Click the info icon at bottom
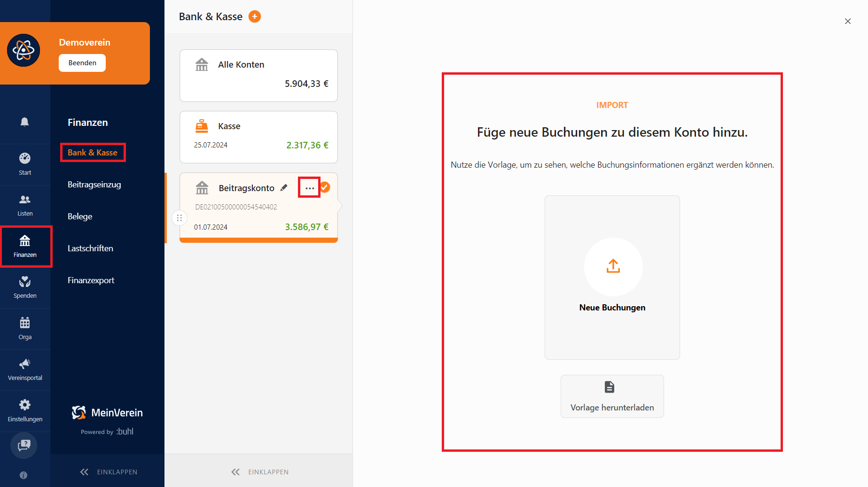Image resolution: width=868 pixels, height=487 pixels. [x=23, y=475]
